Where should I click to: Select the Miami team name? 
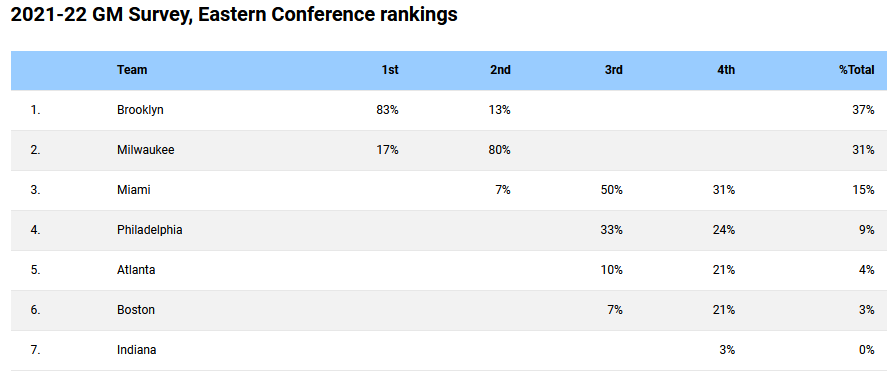click(134, 190)
